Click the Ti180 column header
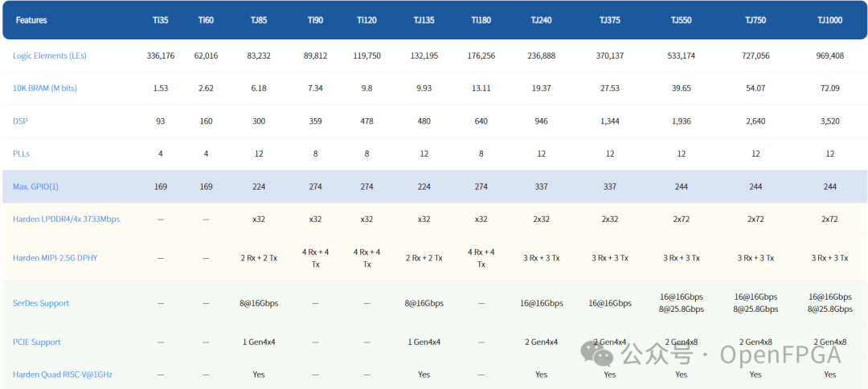 coord(481,20)
